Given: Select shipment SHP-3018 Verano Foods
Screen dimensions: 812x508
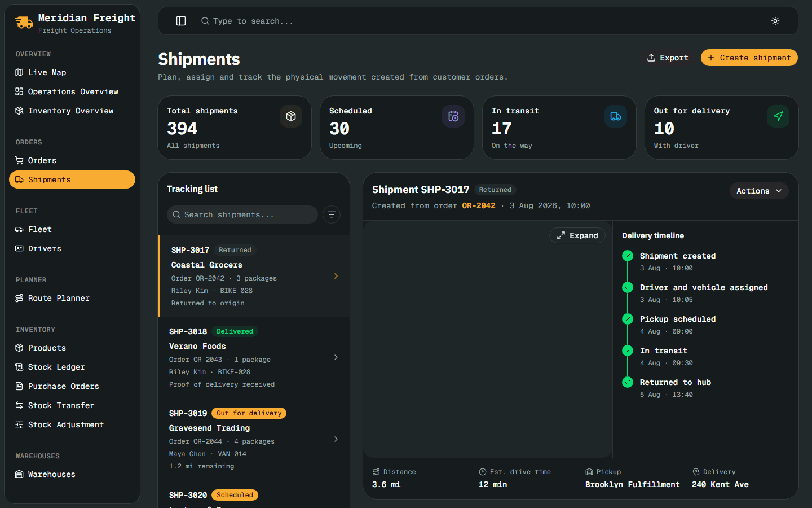Looking at the screenshot, I should point(254,357).
